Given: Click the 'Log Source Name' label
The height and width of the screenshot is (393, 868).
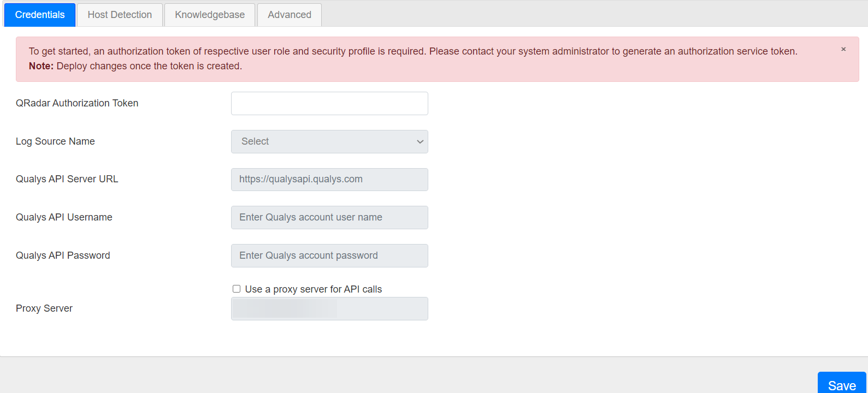Looking at the screenshot, I should coord(55,141).
